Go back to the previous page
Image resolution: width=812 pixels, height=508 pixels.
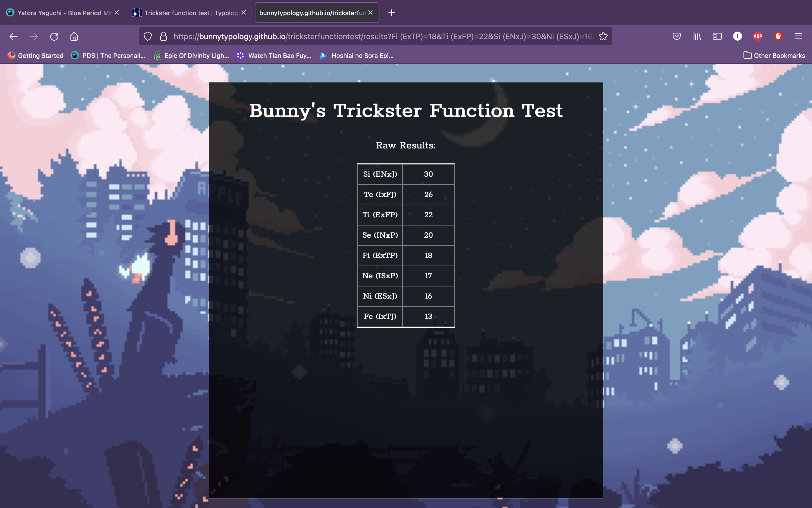click(x=14, y=36)
